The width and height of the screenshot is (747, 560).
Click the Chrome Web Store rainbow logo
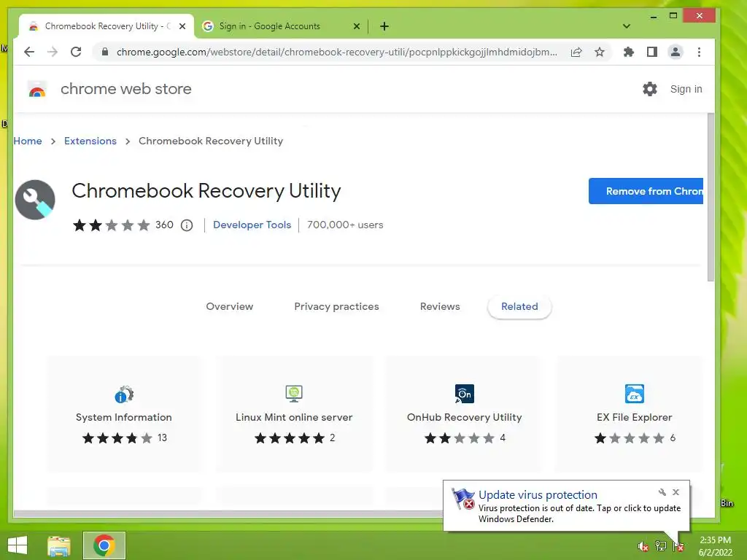[x=37, y=89]
